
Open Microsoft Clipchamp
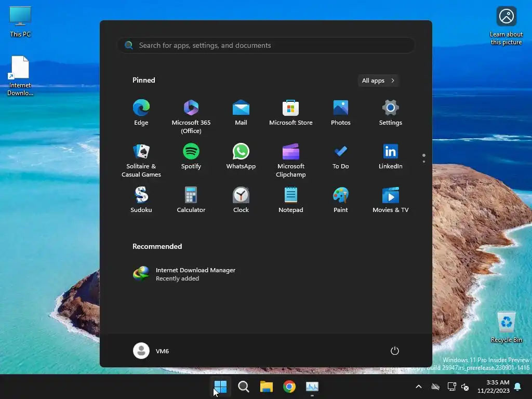point(291,160)
